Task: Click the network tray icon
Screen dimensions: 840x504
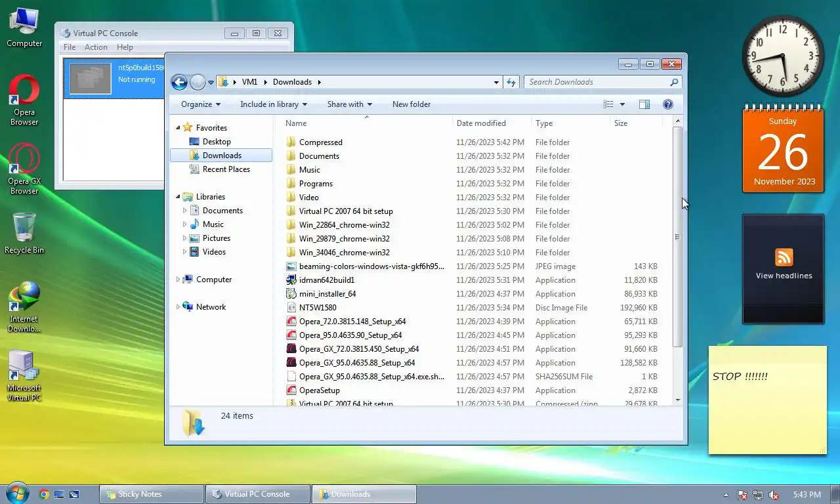Action: tap(758, 495)
